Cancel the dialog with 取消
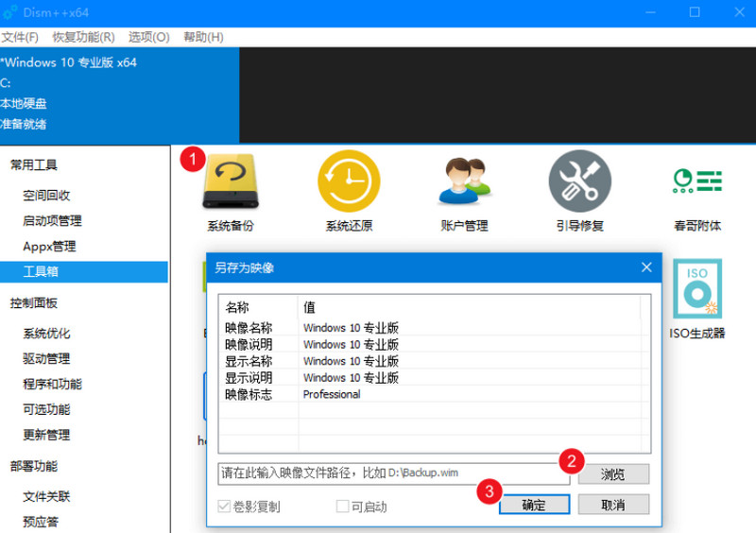Image resolution: width=756 pixels, height=533 pixels. pos(613,505)
